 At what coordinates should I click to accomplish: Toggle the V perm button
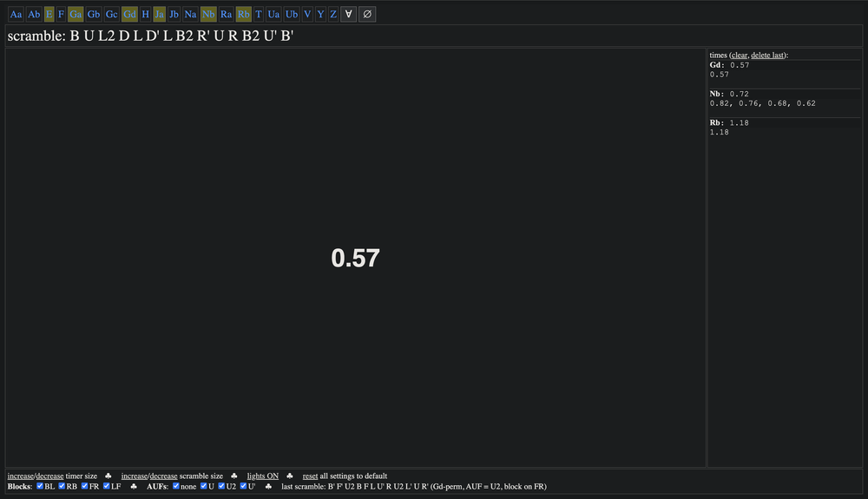tap(307, 14)
